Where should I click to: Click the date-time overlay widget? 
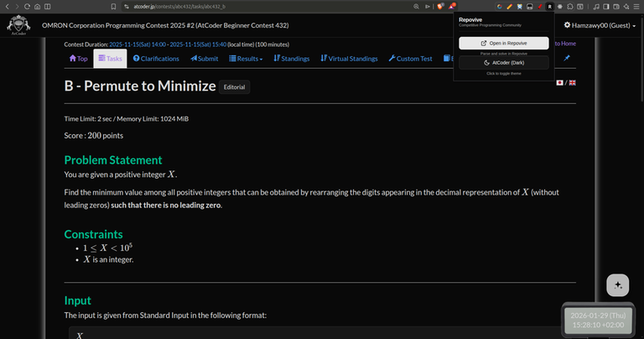click(x=598, y=320)
